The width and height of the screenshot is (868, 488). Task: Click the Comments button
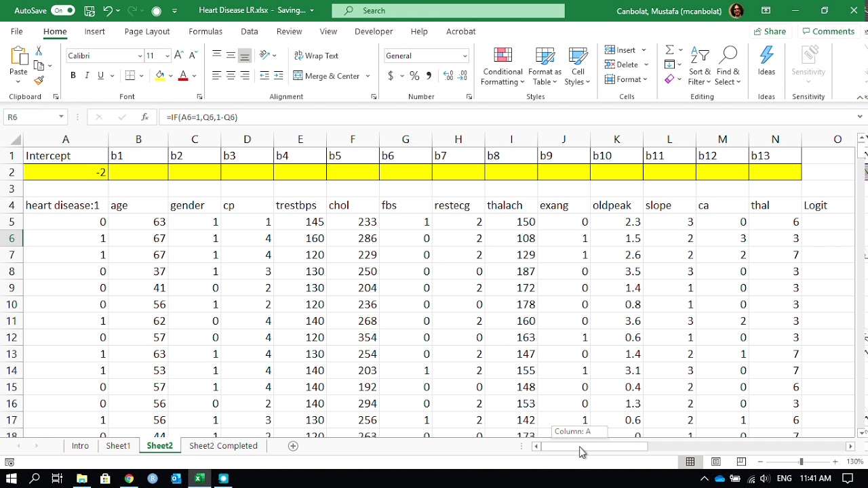828,31
